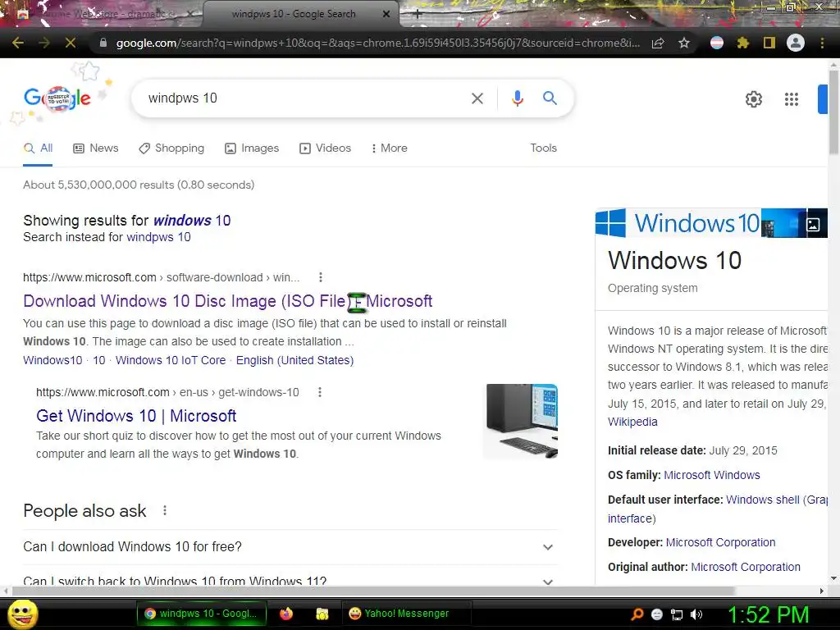840x630 pixels.
Task: Click the striped extension icon in toolbar
Action: 717,43
